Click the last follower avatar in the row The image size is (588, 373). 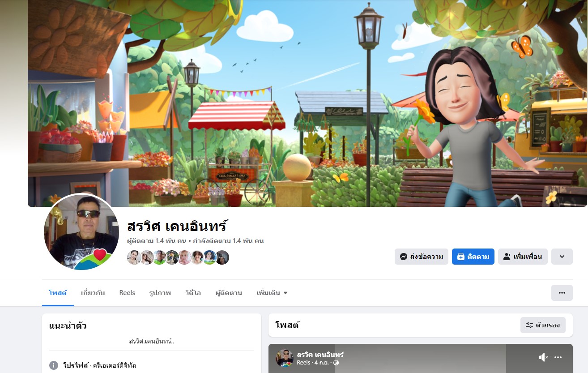(222, 257)
